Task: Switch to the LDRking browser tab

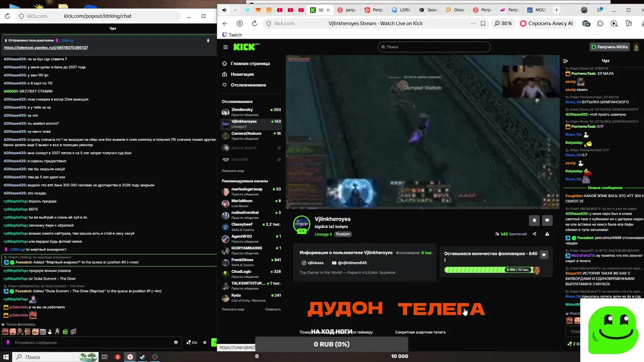Action: 400,10
